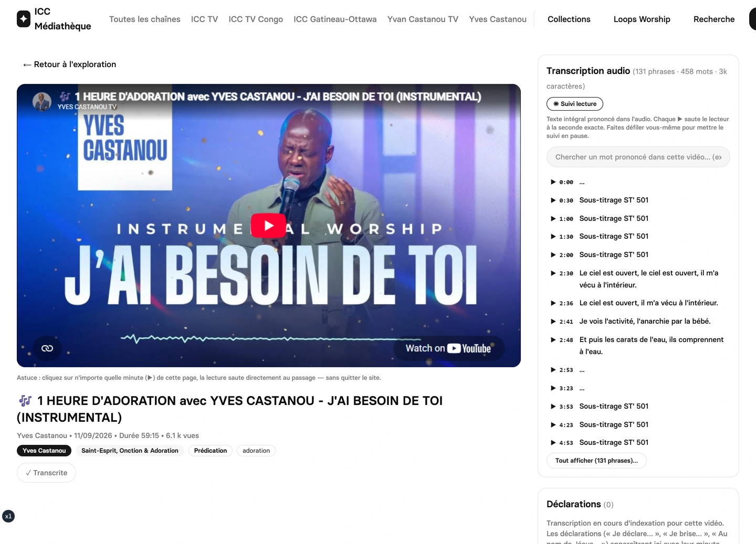This screenshot has width=756, height=544.
Task: Jump to 3:53 transcript play arrow
Action: tap(553, 407)
